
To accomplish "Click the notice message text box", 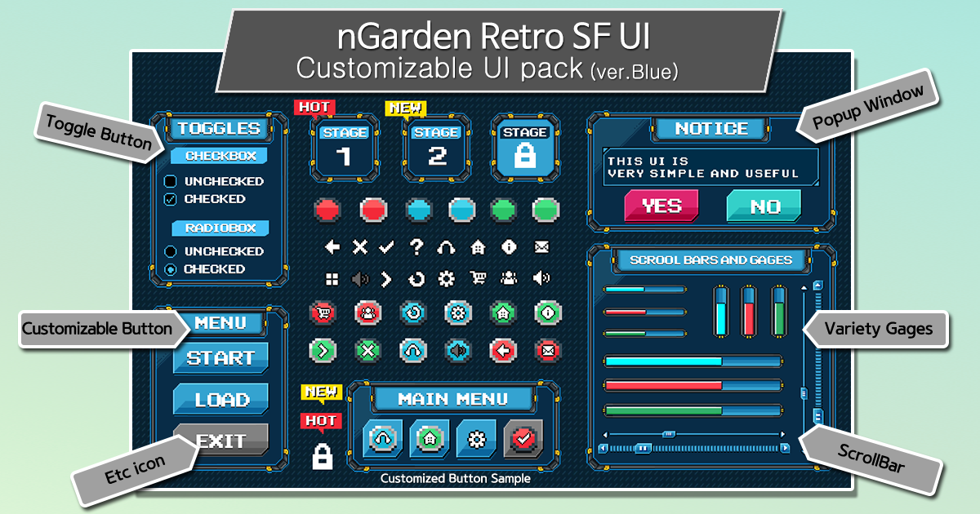I will pyautogui.click(x=710, y=167).
